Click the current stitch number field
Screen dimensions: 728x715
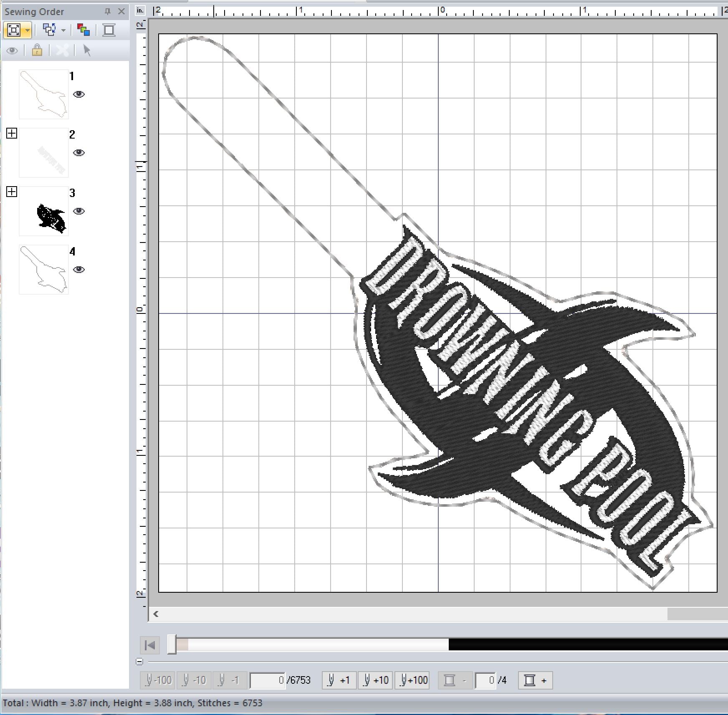(x=268, y=680)
